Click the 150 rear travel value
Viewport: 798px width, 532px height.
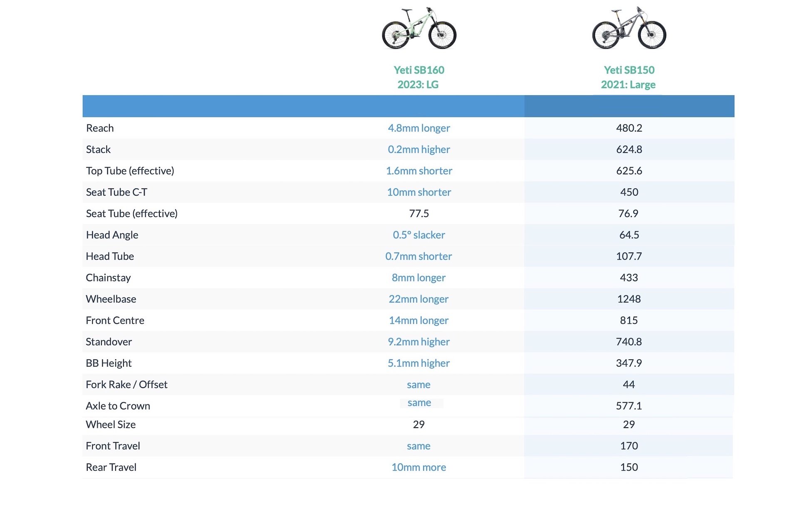coord(629,468)
